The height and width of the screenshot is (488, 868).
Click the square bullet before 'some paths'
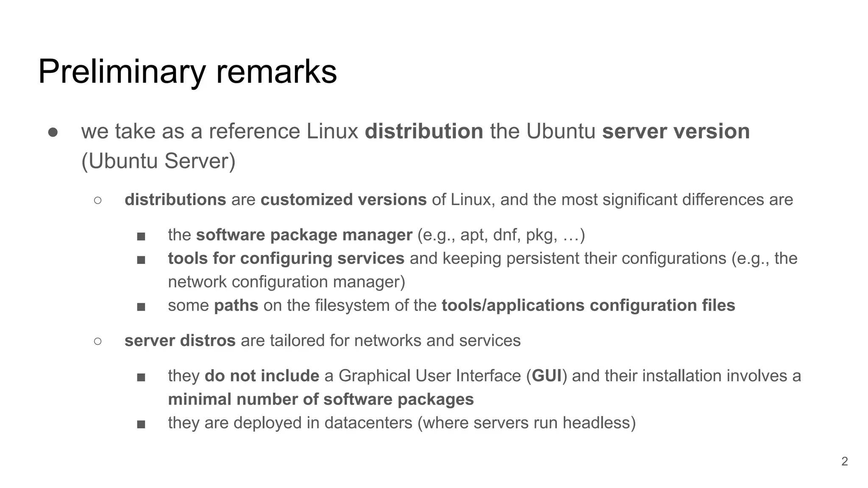pyautogui.click(x=141, y=307)
